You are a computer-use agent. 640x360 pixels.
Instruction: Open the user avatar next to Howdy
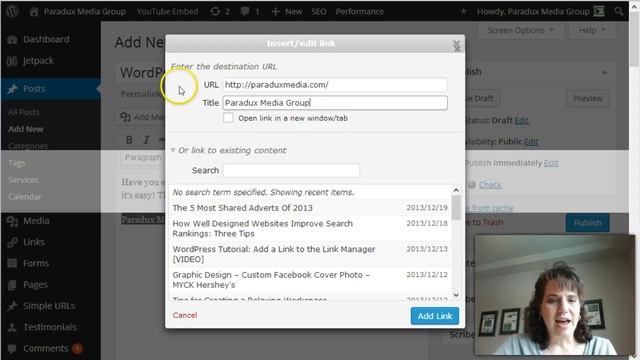pyautogui.click(x=599, y=11)
